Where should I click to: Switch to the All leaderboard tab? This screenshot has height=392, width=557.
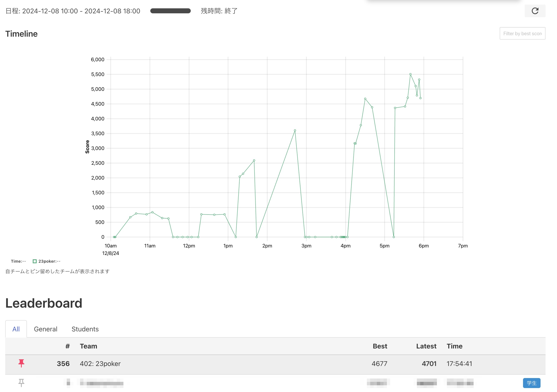[x=16, y=329]
